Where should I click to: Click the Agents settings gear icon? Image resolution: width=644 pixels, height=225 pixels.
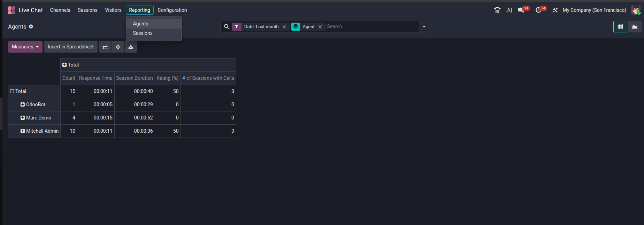pos(31,26)
